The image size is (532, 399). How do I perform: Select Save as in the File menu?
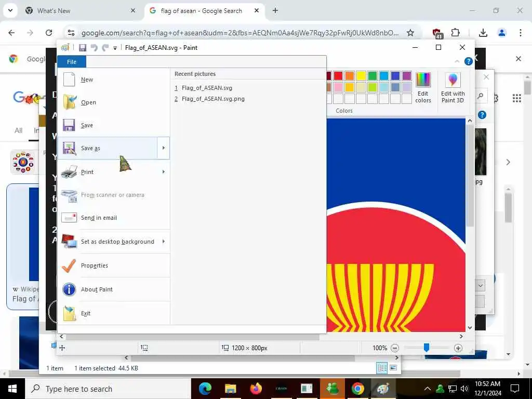tap(108, 148)
